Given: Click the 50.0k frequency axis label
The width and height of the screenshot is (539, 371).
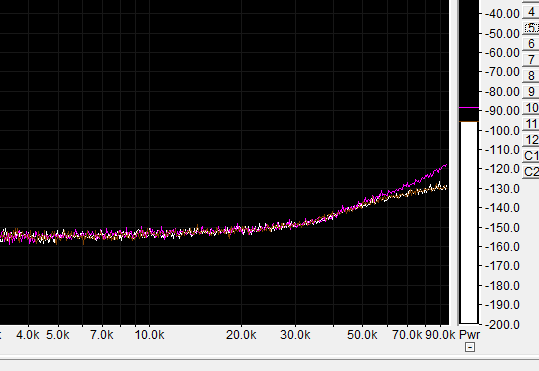Looking at the screenshot, I should coord(362,335).
